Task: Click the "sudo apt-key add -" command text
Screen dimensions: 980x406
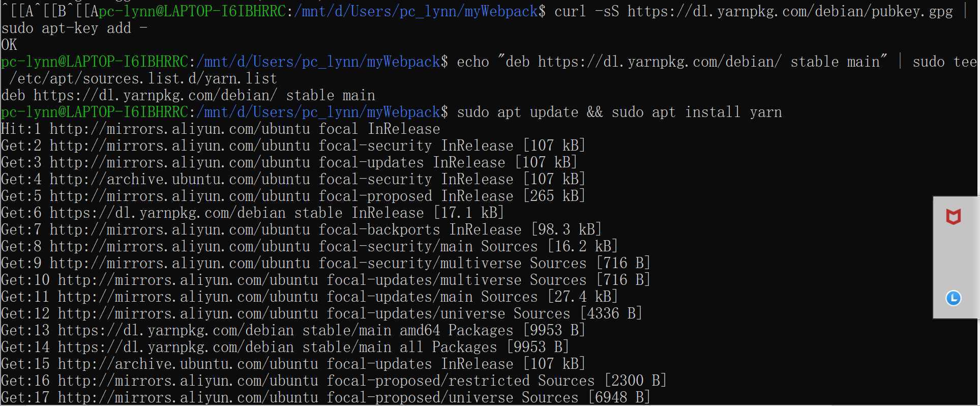Action: (x=74, y=28)
